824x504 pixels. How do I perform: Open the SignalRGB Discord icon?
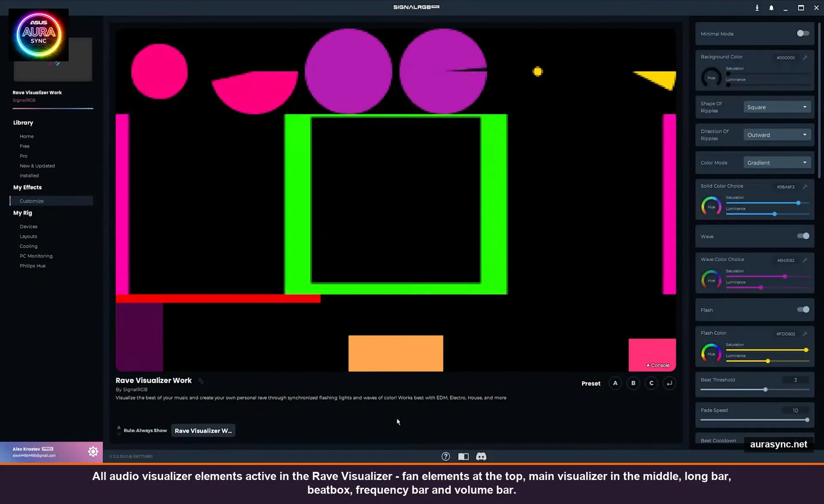point(482,456)
